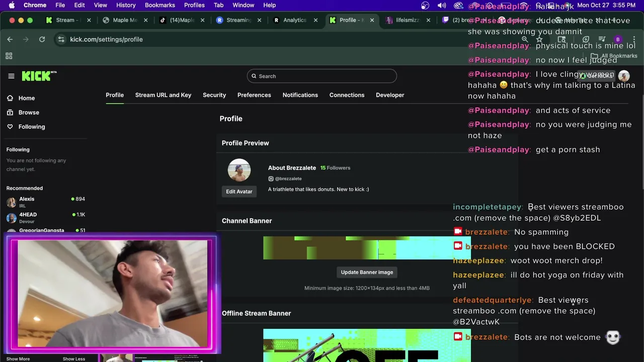Click the 15 Followers count
The width and height of the screenshot is (644, 362).
tap(335, 168)
